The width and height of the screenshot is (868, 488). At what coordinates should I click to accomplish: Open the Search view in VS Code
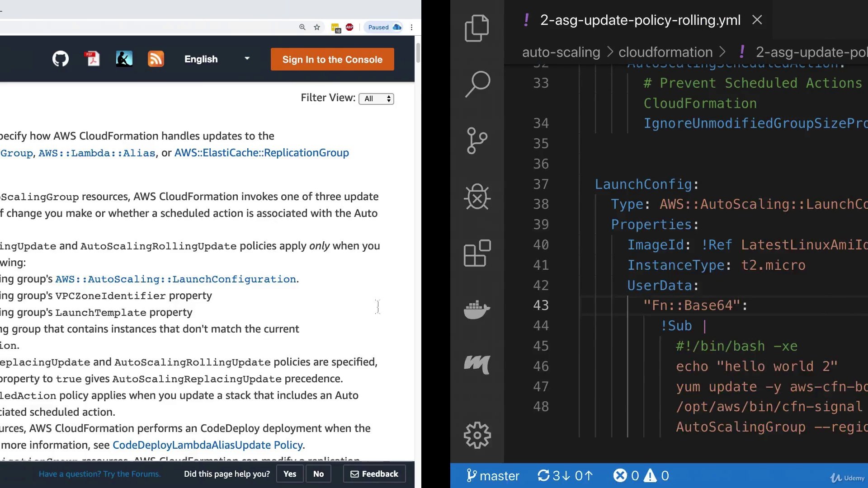(477, 84)
